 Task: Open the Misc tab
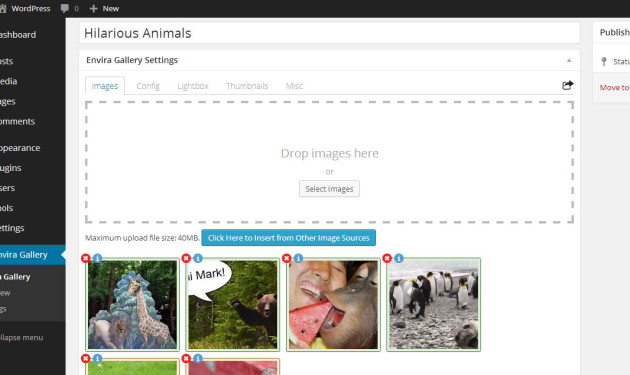(x=295, y=86)
